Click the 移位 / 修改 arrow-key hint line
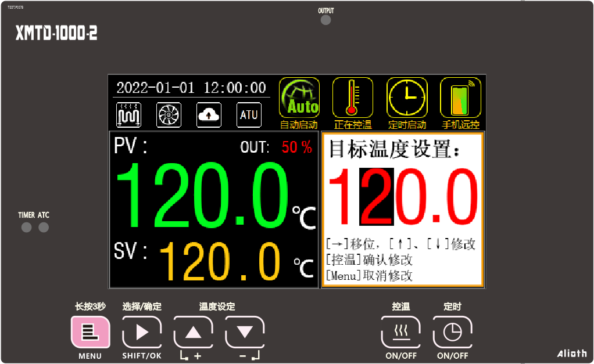Image resolution: width=594 pixels, height=364 pixels. point(401,244)
